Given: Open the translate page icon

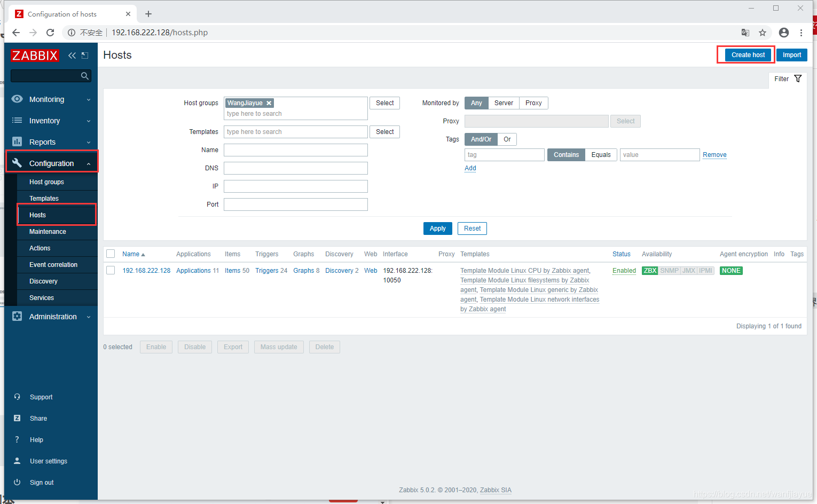Looking at the screenshot, I should click(745, 33).
